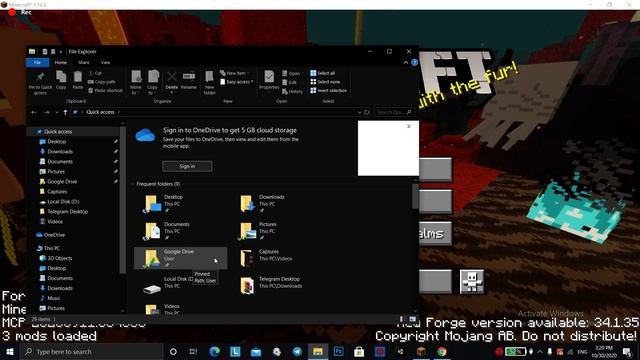Viewport: 640px width, 360px height.
Task: Open File Explorer help icon
Action: pyautogui.click(x=414, y=62)
